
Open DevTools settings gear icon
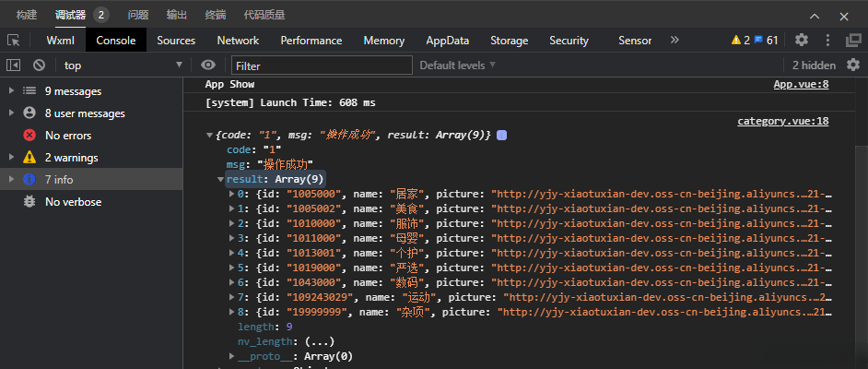pos(802,41)
